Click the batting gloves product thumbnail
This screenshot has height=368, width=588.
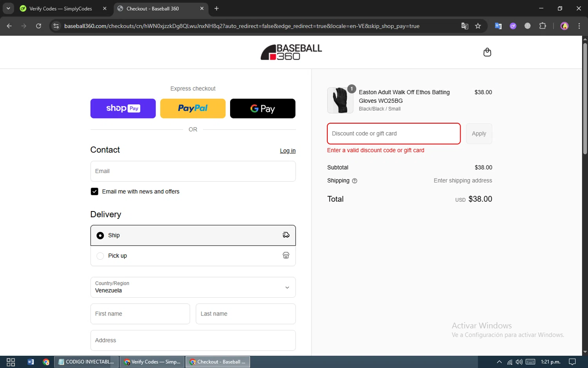click(340, 100)
